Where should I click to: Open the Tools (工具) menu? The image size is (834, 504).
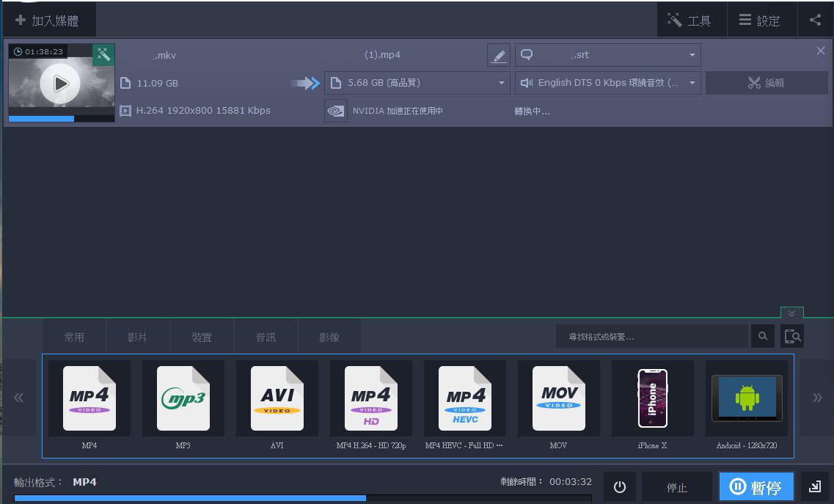(692, 21)
